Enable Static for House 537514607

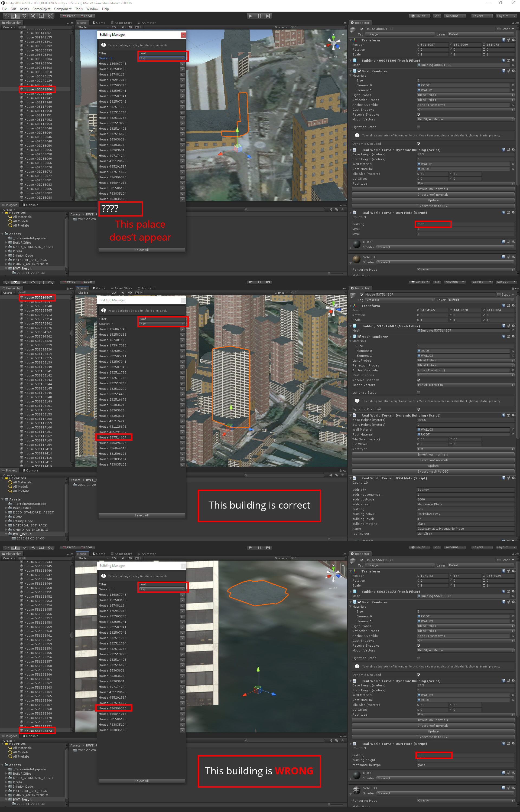499,294
